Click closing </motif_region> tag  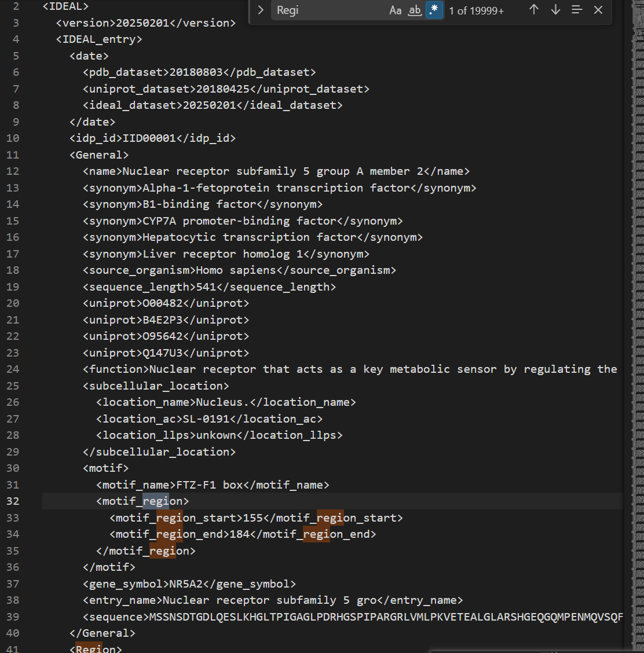146,551
